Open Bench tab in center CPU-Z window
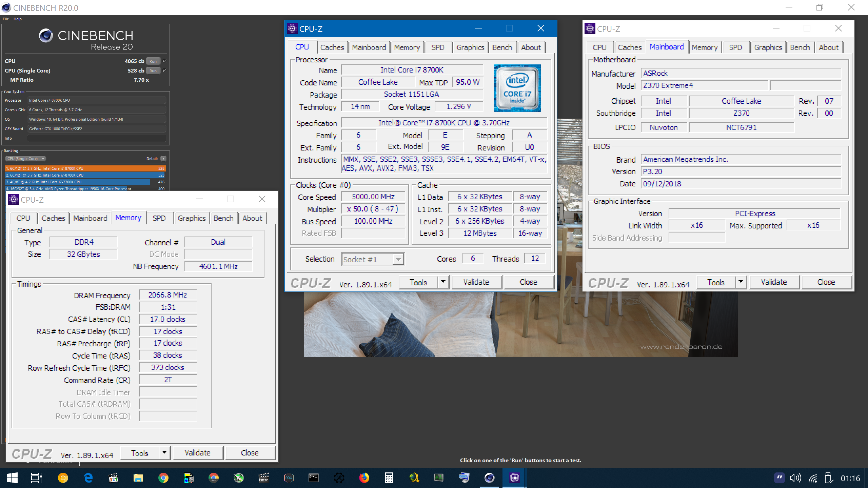This screenshot has height=488, width=868. [502, 47]
